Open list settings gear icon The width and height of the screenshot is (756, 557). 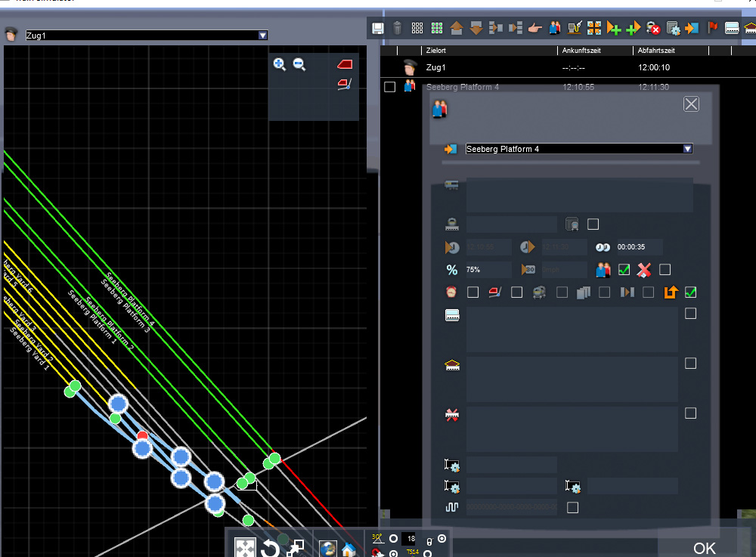coord(673,29)
